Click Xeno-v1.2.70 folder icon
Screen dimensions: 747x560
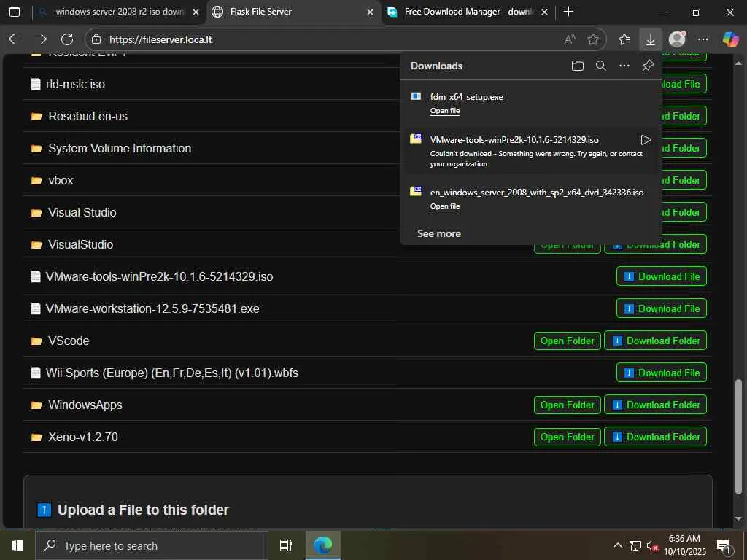(x=36, y=437)
